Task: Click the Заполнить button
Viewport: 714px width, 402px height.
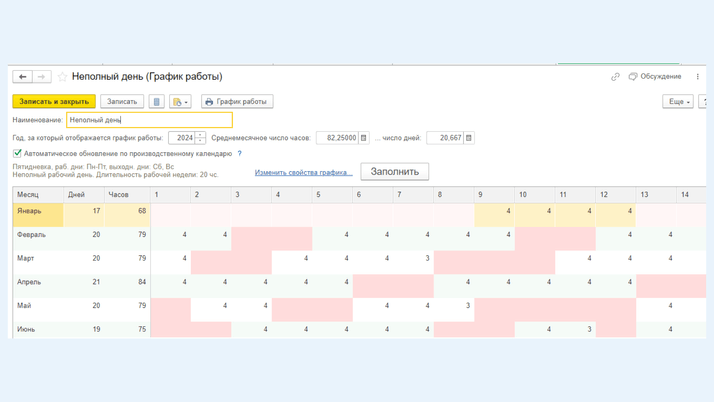Action: point(394,172)
